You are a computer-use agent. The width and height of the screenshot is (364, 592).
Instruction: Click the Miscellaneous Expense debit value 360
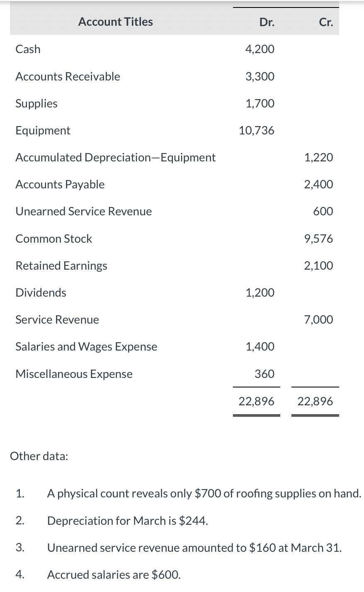[x=264, y=374]
